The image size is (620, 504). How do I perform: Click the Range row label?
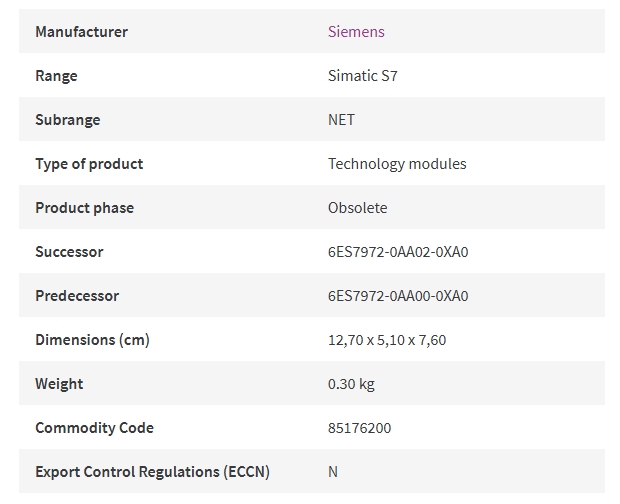click(56, 76)
